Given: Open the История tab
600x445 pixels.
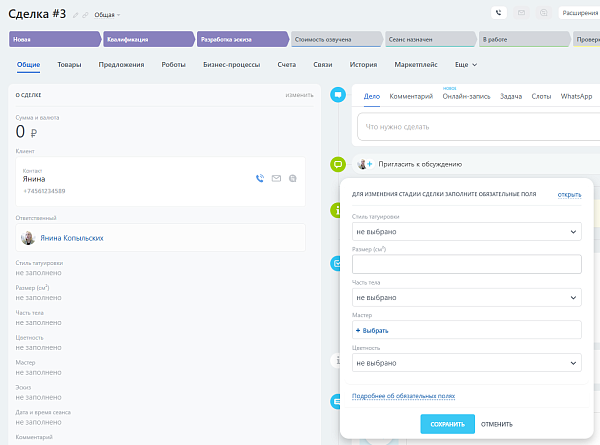Looking at the screenshot, I should point(363,65).
